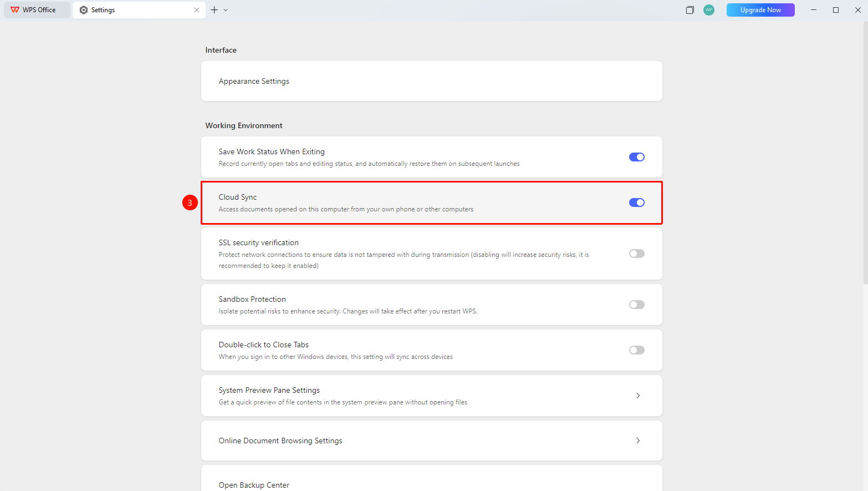Disable the Cloud Sync switch
The width and height of the screenshot is (868, 491).
(x=637, y=203)
